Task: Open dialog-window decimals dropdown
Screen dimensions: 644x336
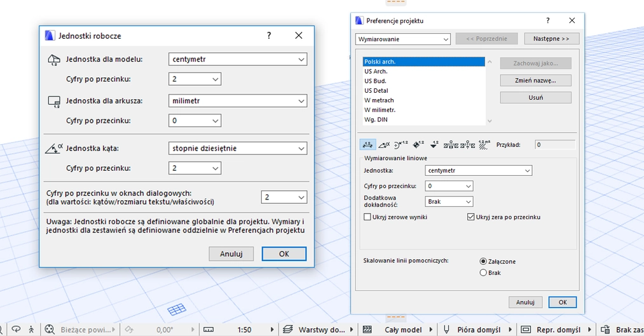Action: pyautogui.click(x=284, y=198)
